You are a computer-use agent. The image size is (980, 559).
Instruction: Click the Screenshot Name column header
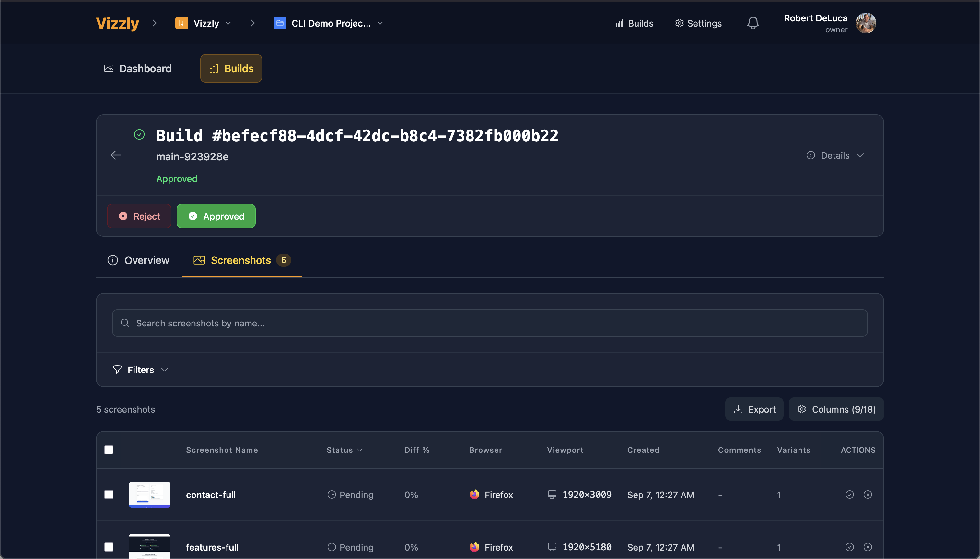pyautogui.click(x=222, y=450)
